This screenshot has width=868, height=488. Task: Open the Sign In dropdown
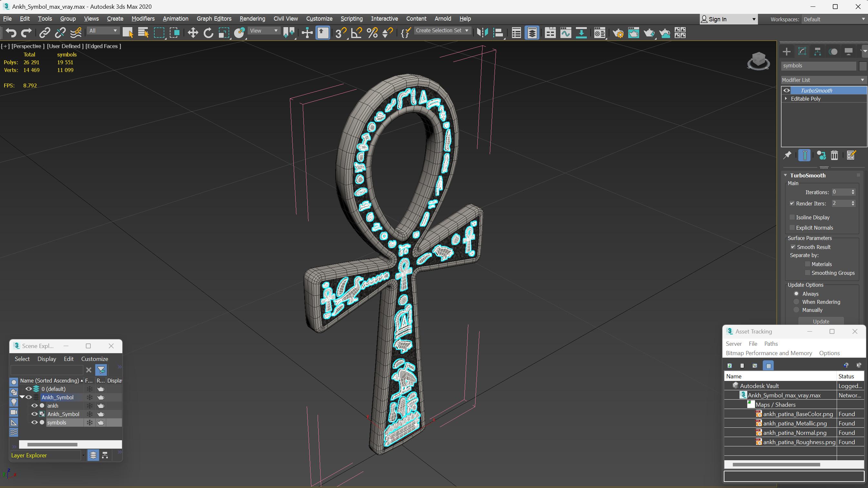click(729, 19)
